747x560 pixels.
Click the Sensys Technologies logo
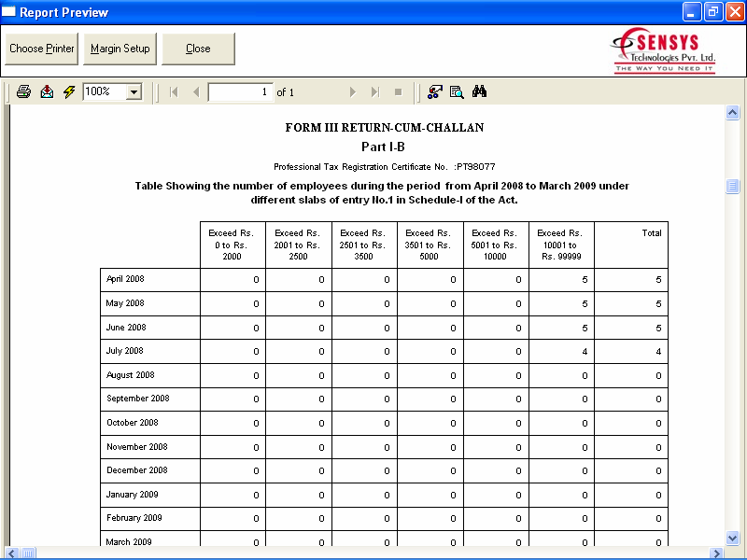pos(663,50)
